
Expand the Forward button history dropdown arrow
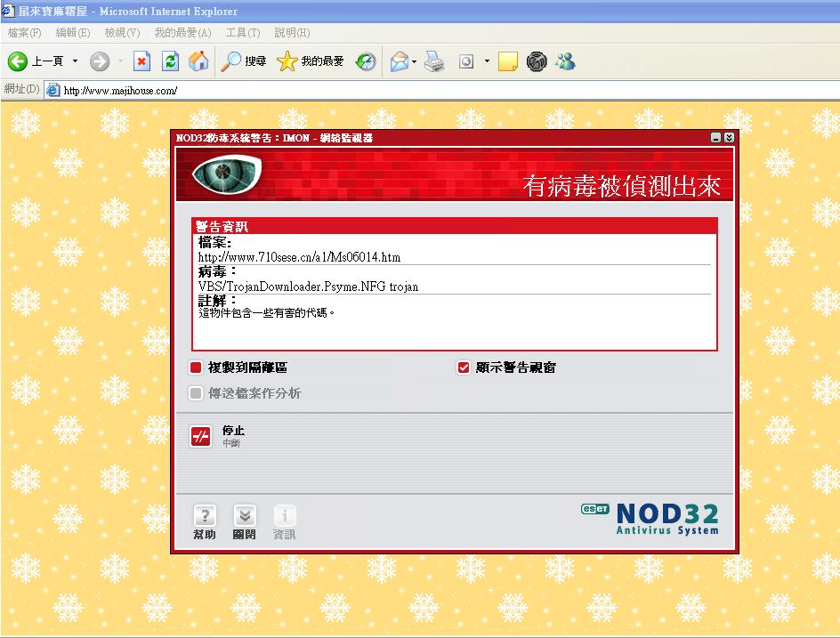click(120, 61)
